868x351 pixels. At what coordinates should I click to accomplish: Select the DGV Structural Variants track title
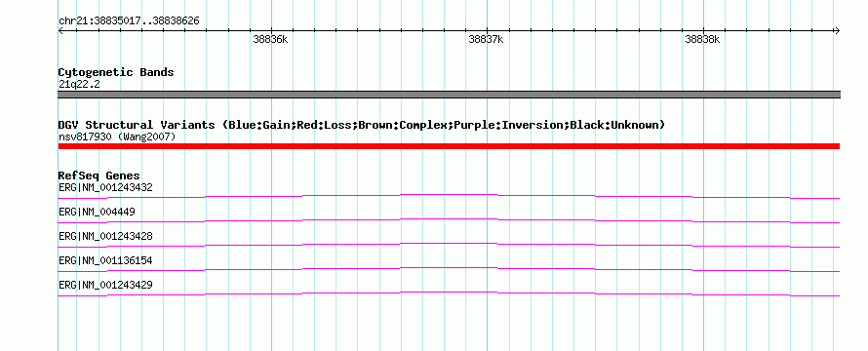[362, 125]
